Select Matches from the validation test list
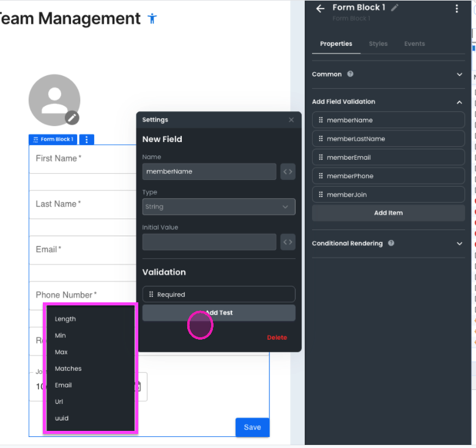Viewport: 476px width, 448px height. [x=68, y=368]
